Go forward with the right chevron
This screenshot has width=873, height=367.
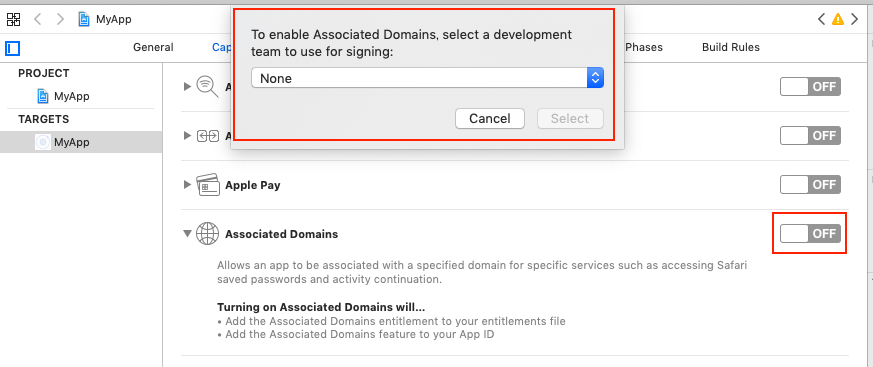point(61,19)
